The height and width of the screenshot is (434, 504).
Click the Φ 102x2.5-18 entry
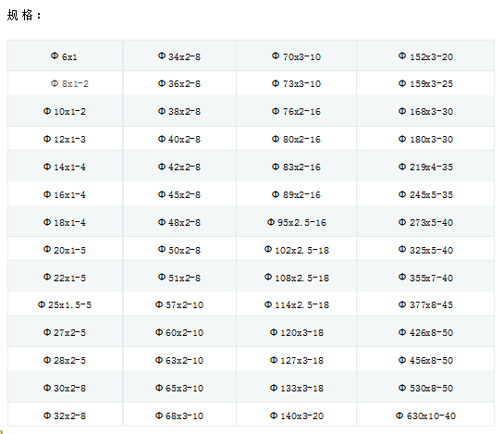[296, 250]
